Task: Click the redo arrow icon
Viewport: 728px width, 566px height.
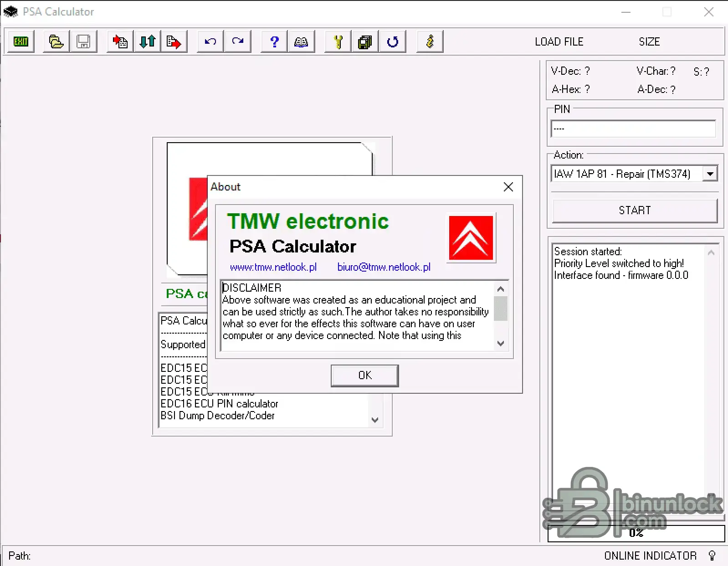Action: coord(237,42)
